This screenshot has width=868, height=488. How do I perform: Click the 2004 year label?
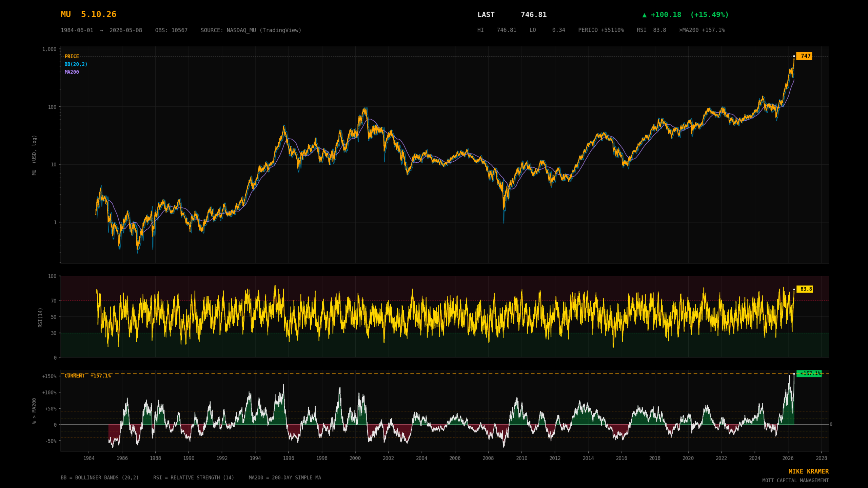pos(421,458)
